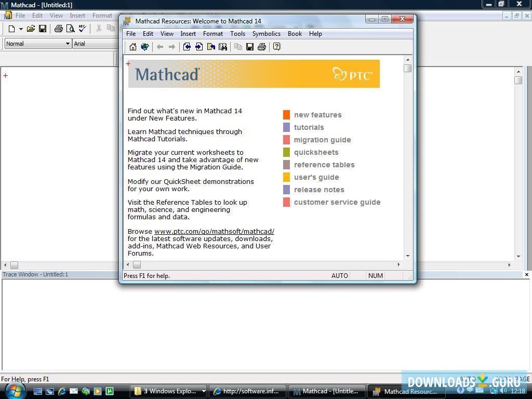Open the migration guide link
Viewport: 532px width, 399px height.
322,140
